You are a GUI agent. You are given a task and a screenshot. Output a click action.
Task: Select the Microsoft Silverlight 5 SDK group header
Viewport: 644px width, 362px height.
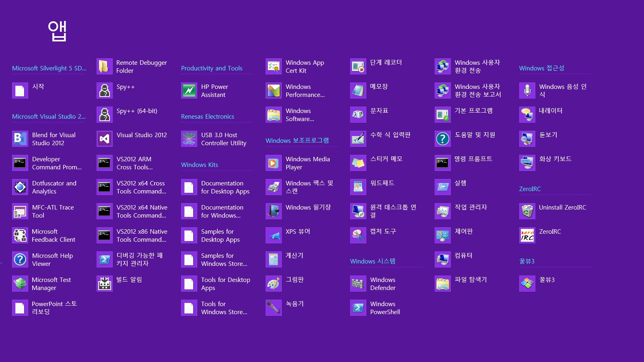[x=49, y=68]
